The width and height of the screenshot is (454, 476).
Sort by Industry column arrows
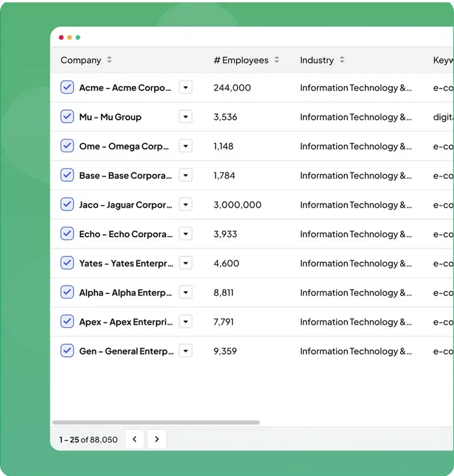(342, 60)
